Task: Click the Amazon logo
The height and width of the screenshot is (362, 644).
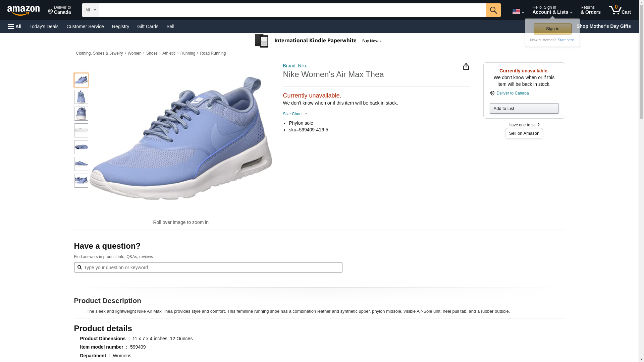Action: point(23,10)
